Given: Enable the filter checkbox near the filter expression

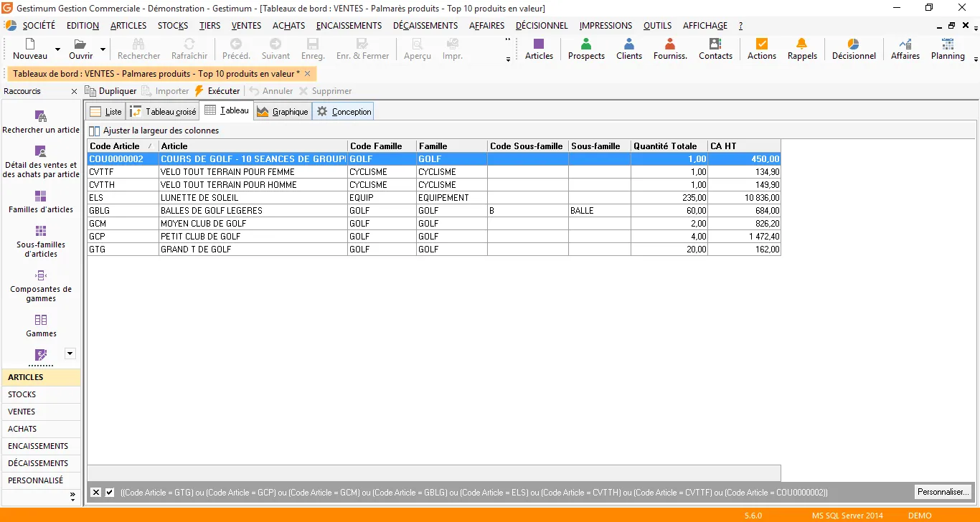Looking at the screenshot, I should coord(108,492).
